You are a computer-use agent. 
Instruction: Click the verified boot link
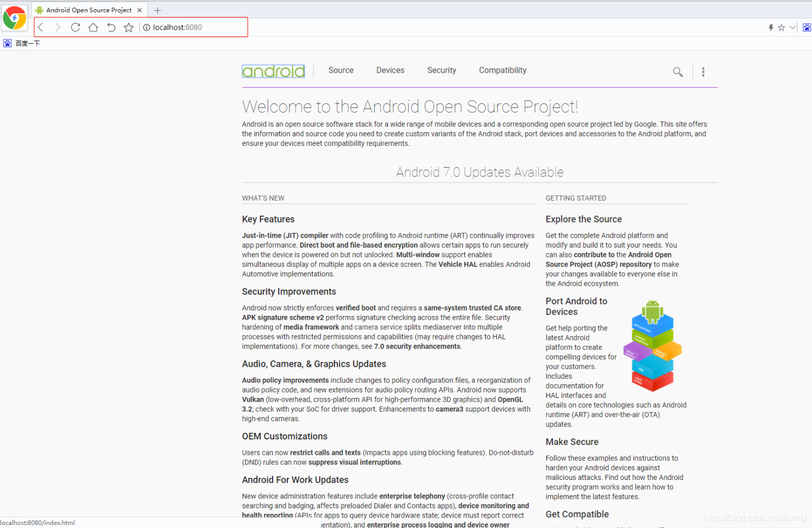[x=356, y=308]
